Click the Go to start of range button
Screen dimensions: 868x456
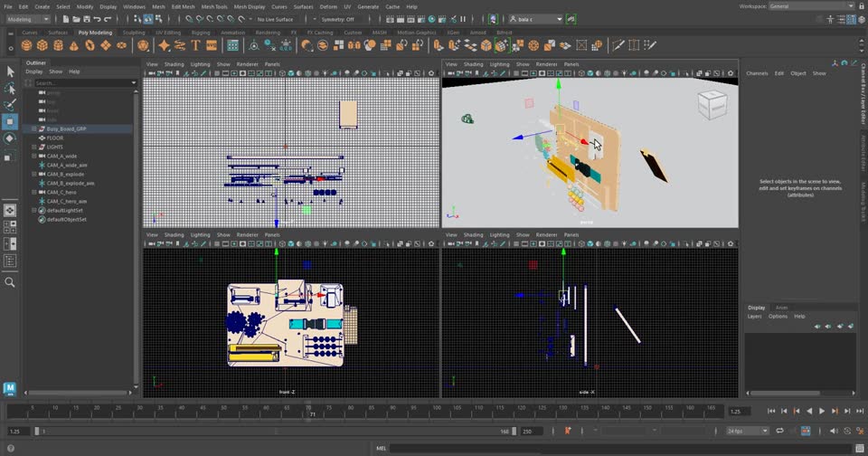point(771,411)
